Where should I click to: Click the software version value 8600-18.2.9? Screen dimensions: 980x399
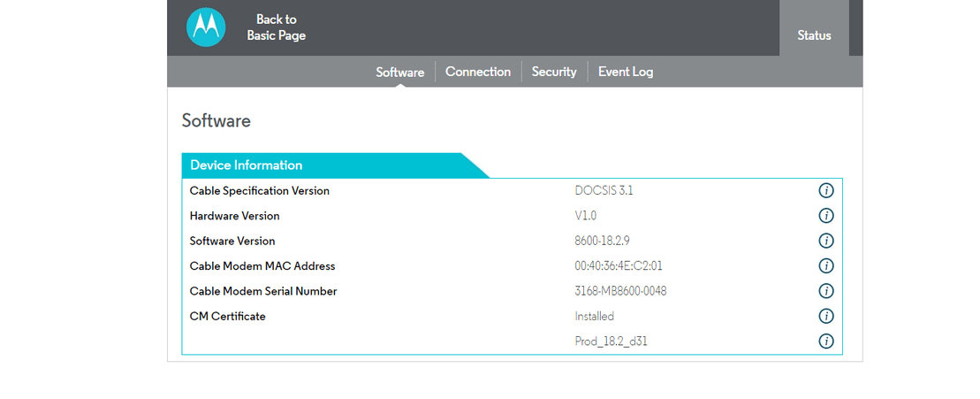coord(602,241)
